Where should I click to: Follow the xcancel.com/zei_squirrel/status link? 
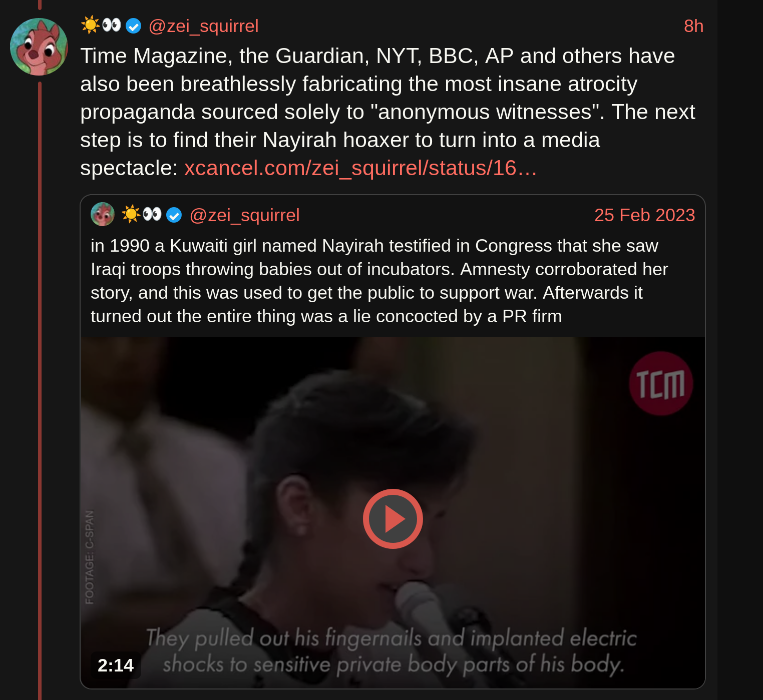[x=360, y=168]
